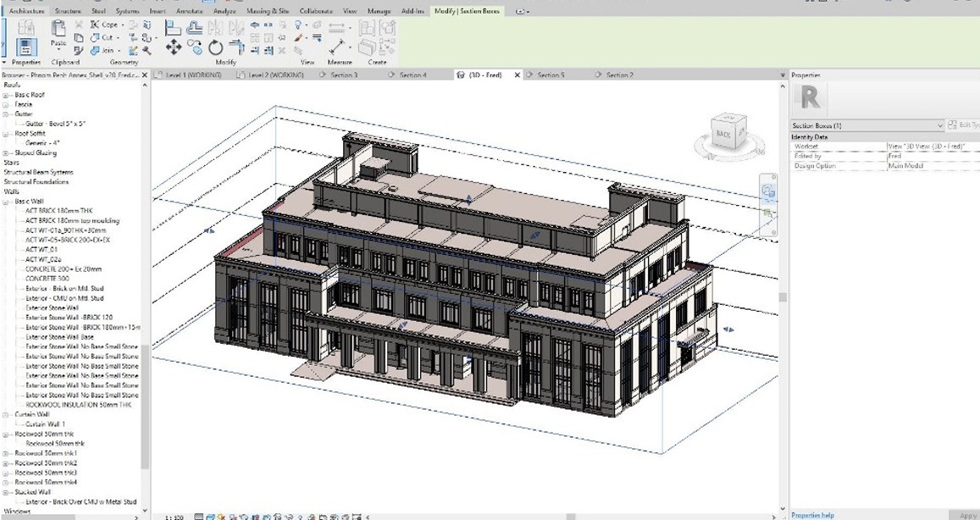Viewport: 980px width, 520px height.
Task: Switch to the Section 3 view tab
Action: point(343,75)
